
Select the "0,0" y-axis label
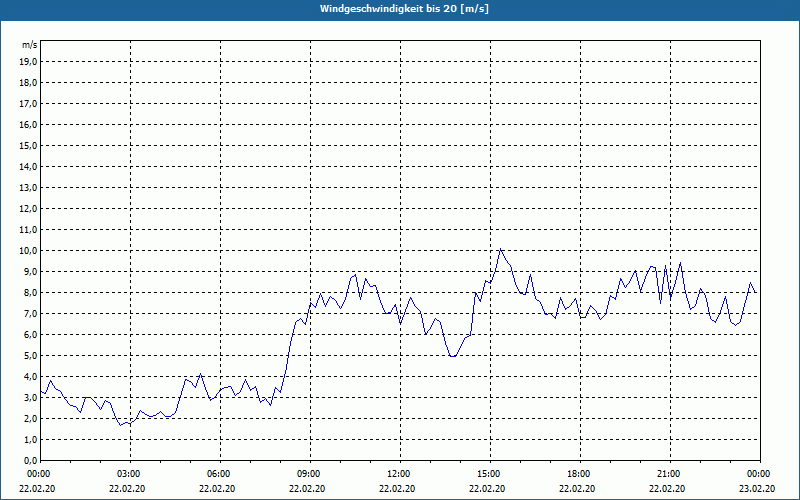click(x=30, y=460)
